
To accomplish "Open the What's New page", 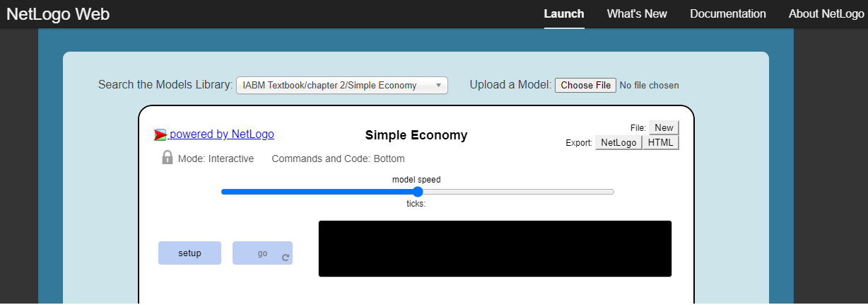I will (x=637, y=14).
